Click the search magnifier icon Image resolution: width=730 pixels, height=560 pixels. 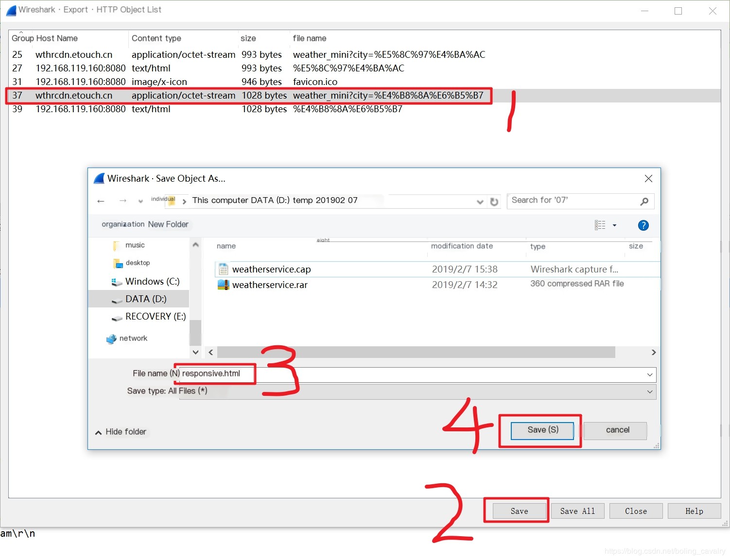point(644,201)
